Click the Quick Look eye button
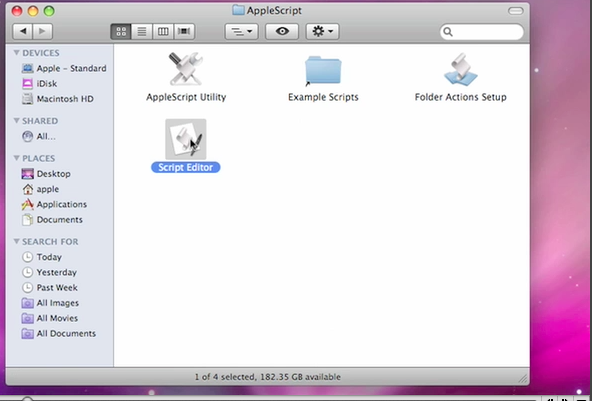Screen dimensions: 592x401 point(282,31)
